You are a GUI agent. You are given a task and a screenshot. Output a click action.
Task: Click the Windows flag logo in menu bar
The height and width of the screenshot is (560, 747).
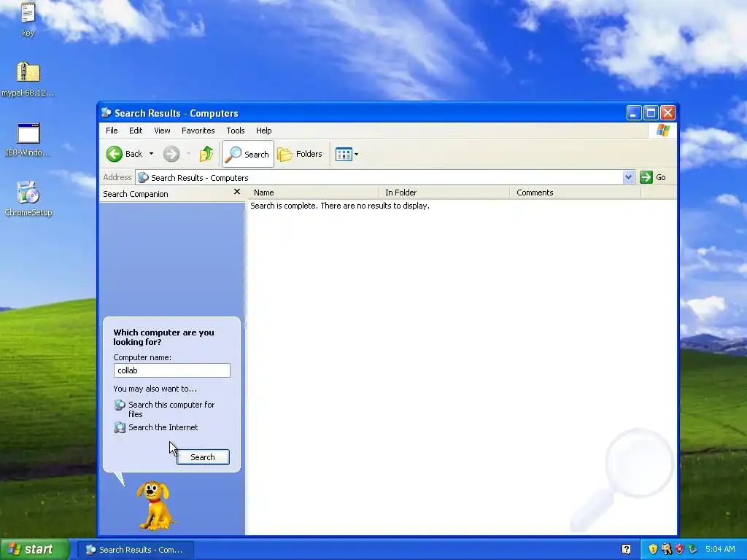[662, 131]
